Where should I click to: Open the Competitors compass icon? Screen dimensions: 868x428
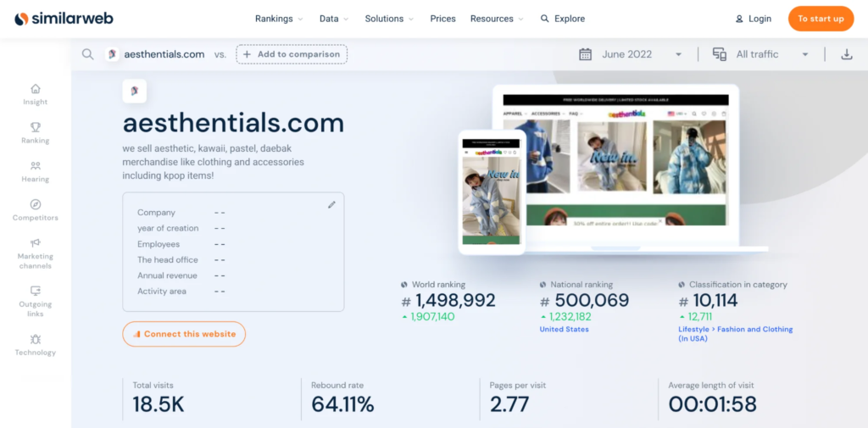pyautogui.click(x=36, y=204)
